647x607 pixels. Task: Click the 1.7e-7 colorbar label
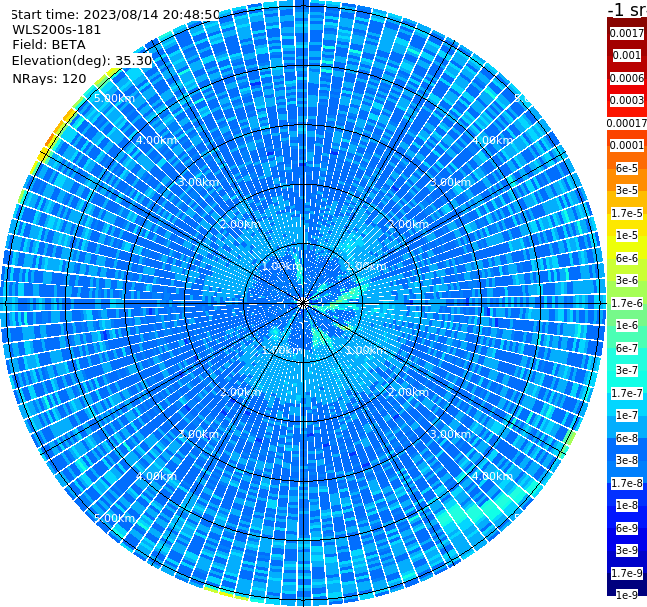coord(626,393)
